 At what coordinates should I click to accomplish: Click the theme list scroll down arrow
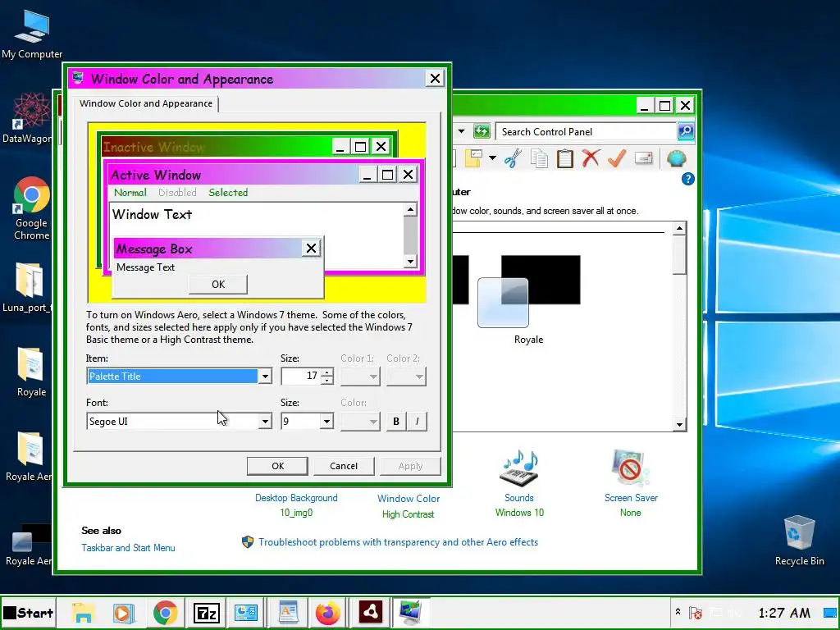click(x=679, y=425)
